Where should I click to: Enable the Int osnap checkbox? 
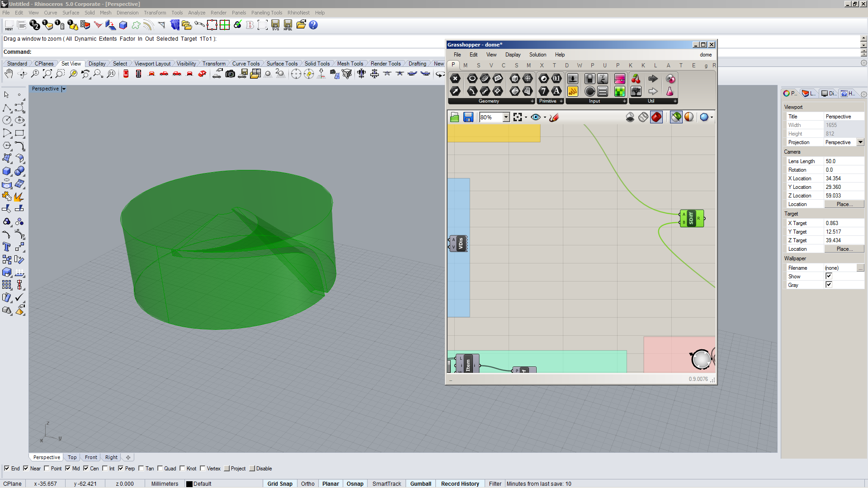105,468
